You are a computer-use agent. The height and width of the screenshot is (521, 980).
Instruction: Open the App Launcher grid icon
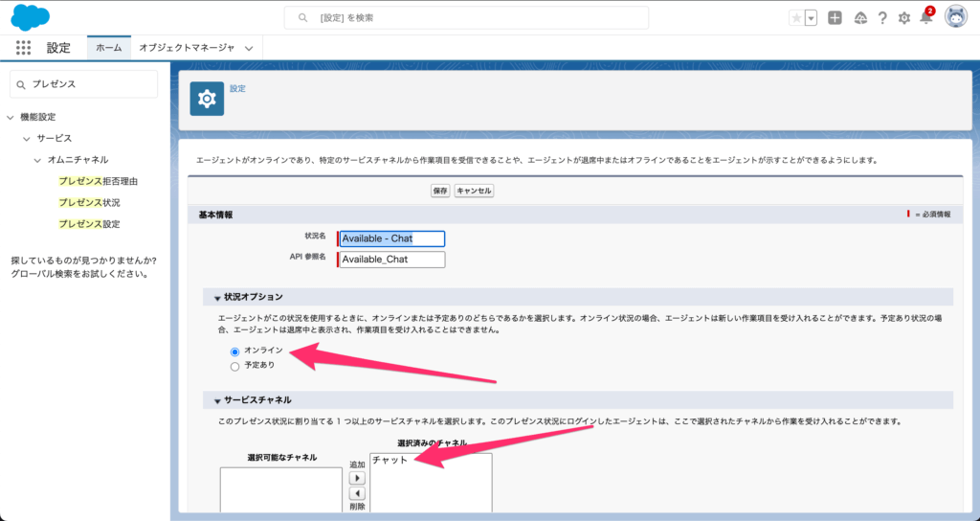[23, 48]
